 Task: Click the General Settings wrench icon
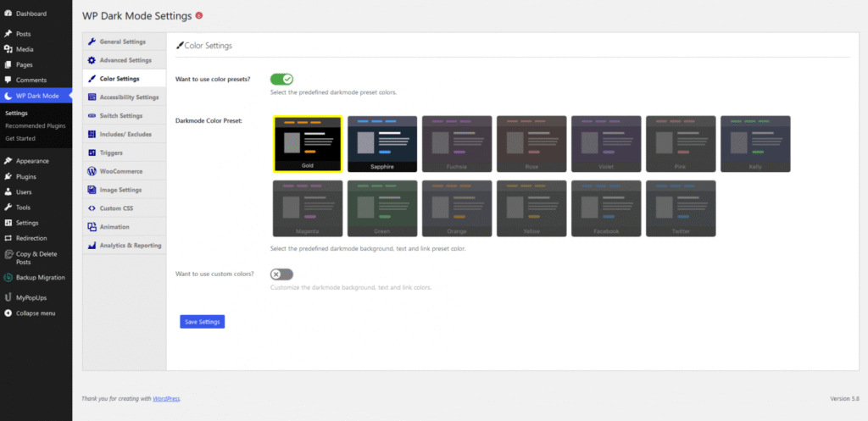92,42
